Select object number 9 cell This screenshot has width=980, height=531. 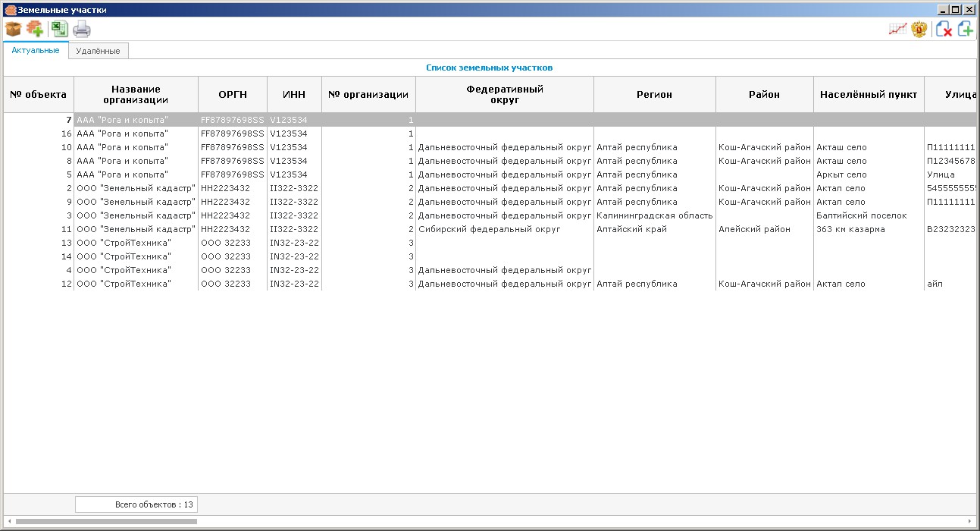[39, 202]
